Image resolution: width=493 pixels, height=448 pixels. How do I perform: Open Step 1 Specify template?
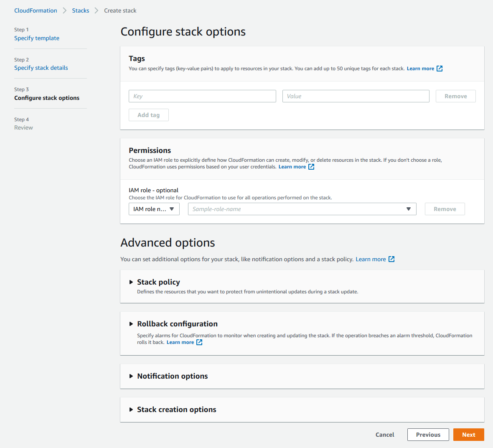(37, 38)
